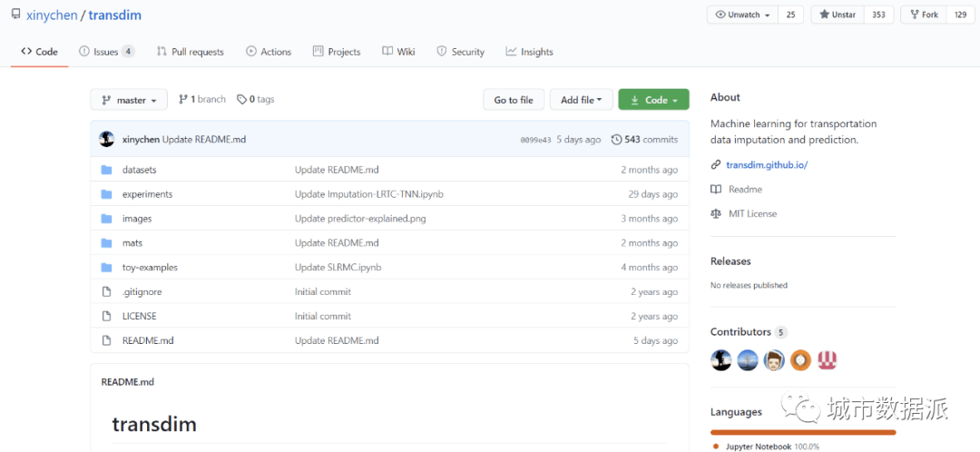Image resolution: width=980 pixels, height=452 pixels.
Task: Open the Unwatch notification dropdown
Action: [743, 15]
